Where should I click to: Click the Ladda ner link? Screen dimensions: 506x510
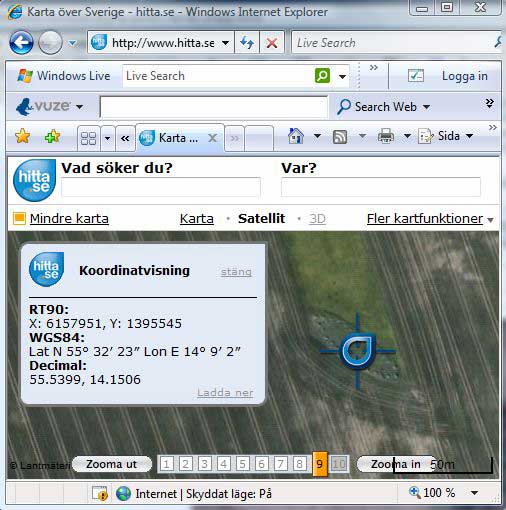click(225, 392)
